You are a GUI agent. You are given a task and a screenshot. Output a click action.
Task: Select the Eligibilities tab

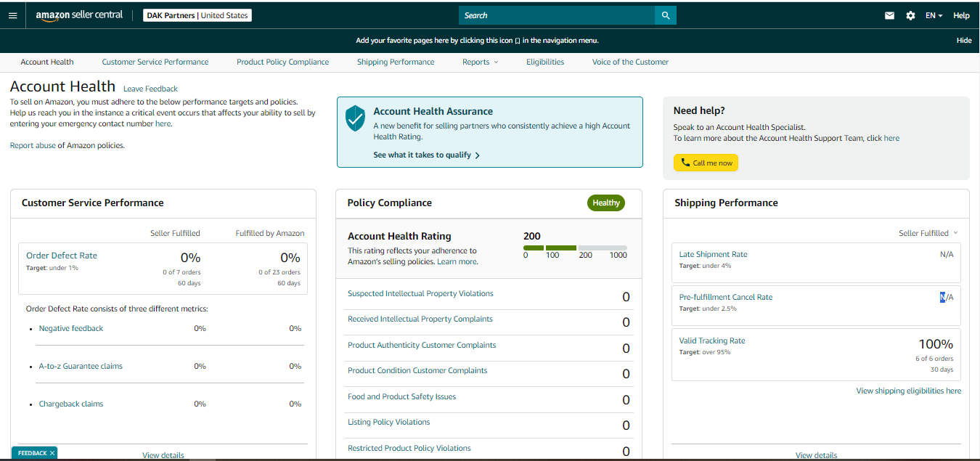pyautogui.click(x=545, y=62)
